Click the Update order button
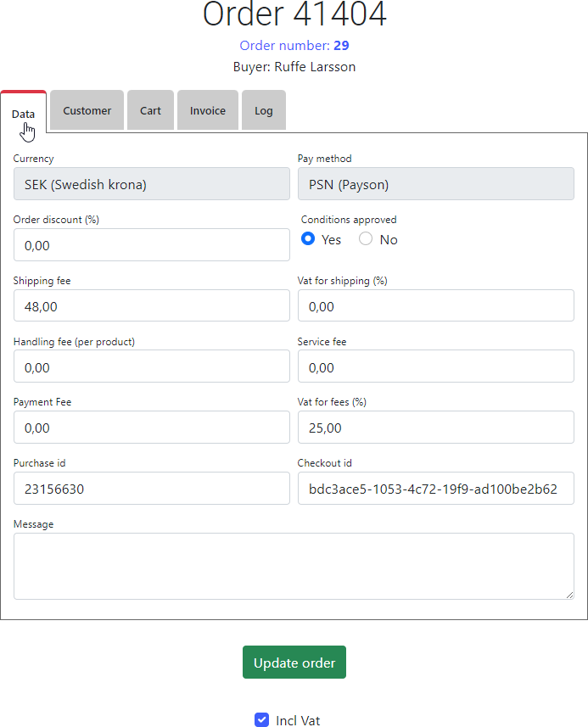This screenshot has width=588, height=727. tap(294, 663)
